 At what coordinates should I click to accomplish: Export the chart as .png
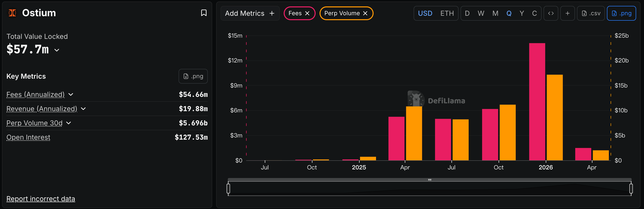point(621,13)
